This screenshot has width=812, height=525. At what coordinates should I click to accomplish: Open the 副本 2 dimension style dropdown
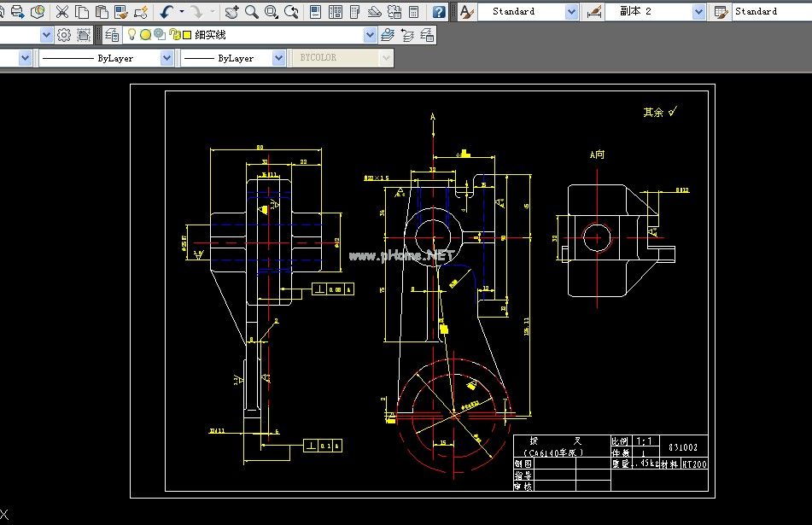tap(698, 12)
